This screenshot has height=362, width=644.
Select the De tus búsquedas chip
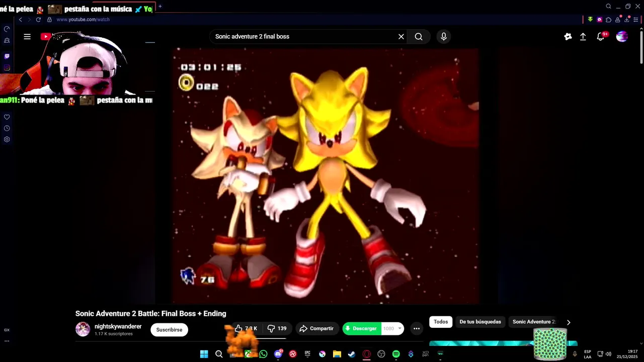point(480,322)
